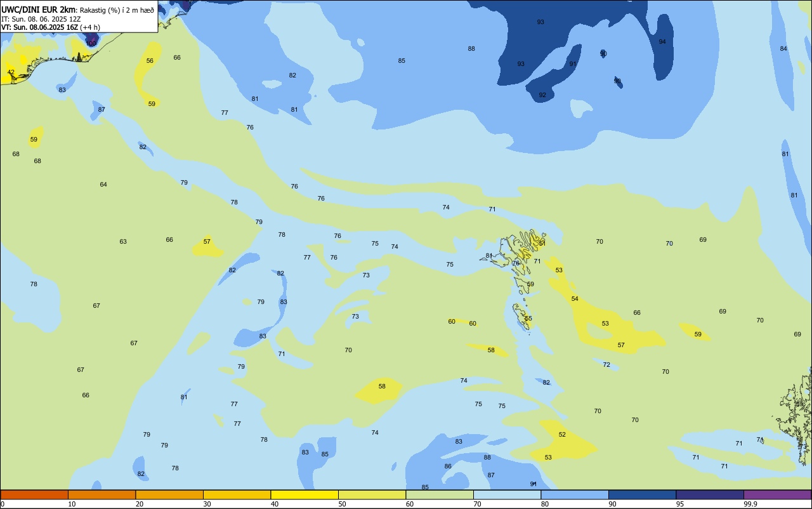Image resolution: width=812 pixels, height=509 pixels.
Task: Click the '42' value on the yellow coast area
Action: pyautogui.click(x=11, y=72)
